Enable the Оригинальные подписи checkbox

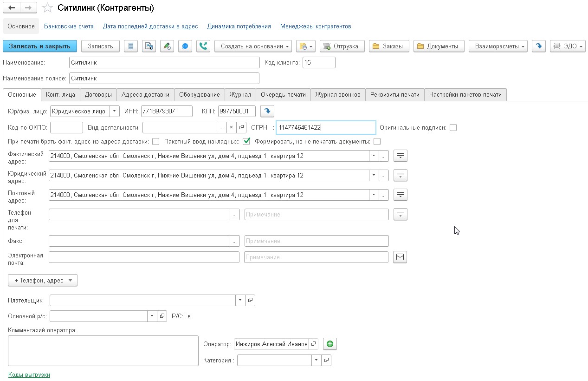pos(453,127)
